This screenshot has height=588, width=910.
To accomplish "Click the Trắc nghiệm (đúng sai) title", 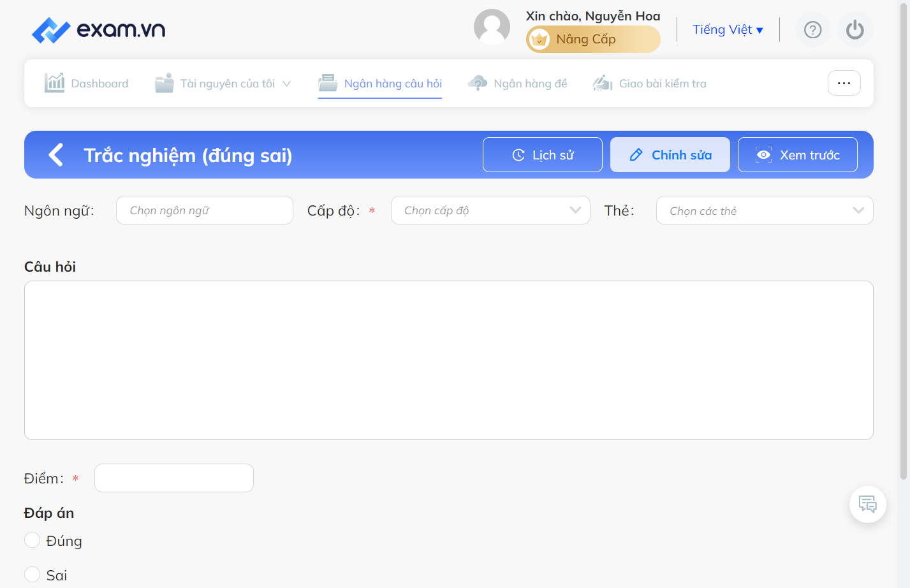I will click(188, 155).
